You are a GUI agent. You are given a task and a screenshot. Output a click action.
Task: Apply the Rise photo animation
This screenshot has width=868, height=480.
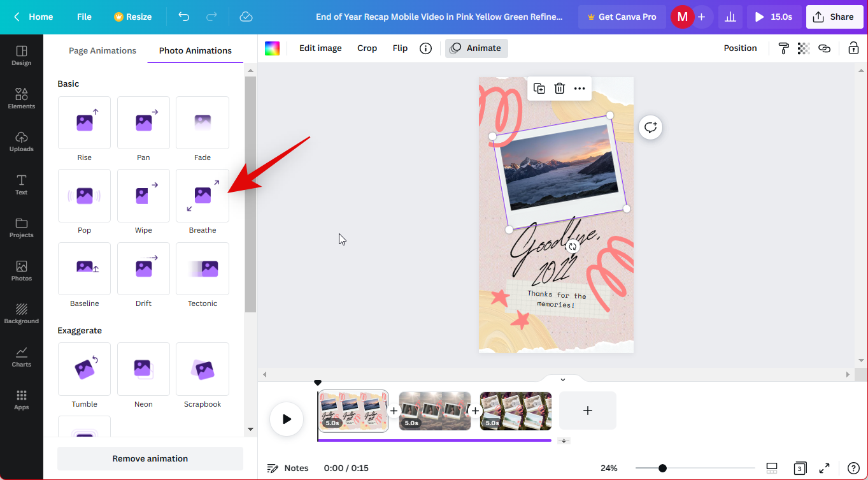84,123
